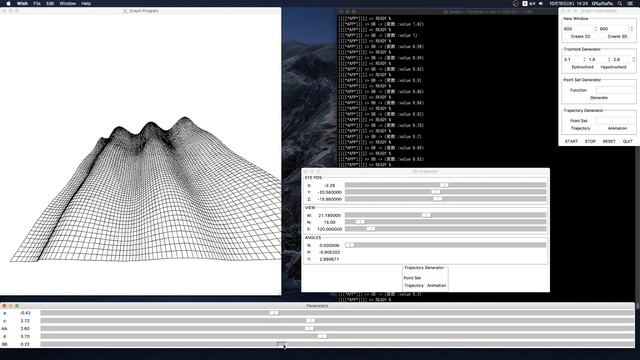The width and height of the screenshot is (640, 360).
Task: Click the New Window width field showing 600
Action: click(x=578, y=29)
